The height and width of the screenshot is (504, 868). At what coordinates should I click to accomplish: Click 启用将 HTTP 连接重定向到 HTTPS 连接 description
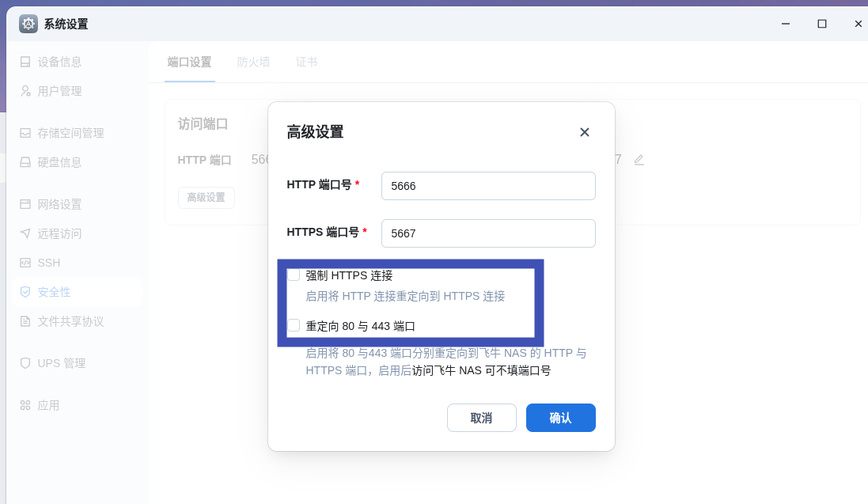point(405,296)
